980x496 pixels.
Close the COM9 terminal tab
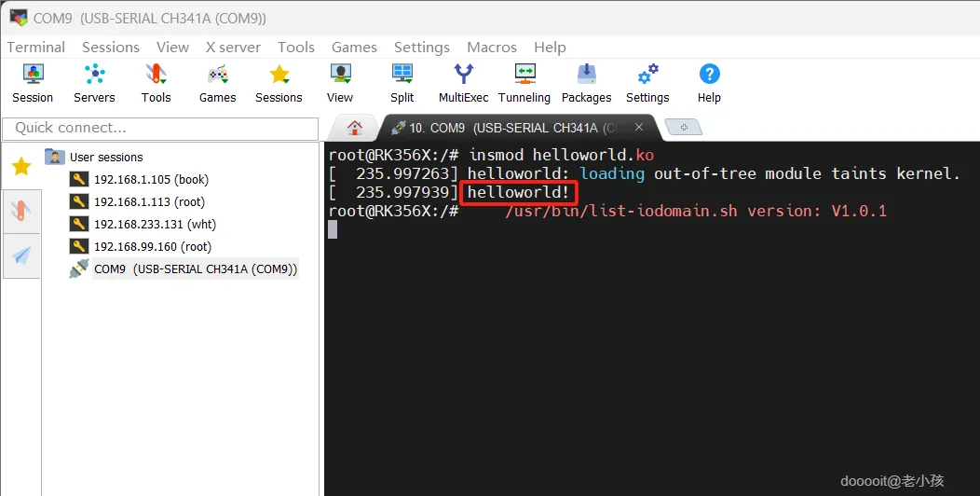click(639, 127)
